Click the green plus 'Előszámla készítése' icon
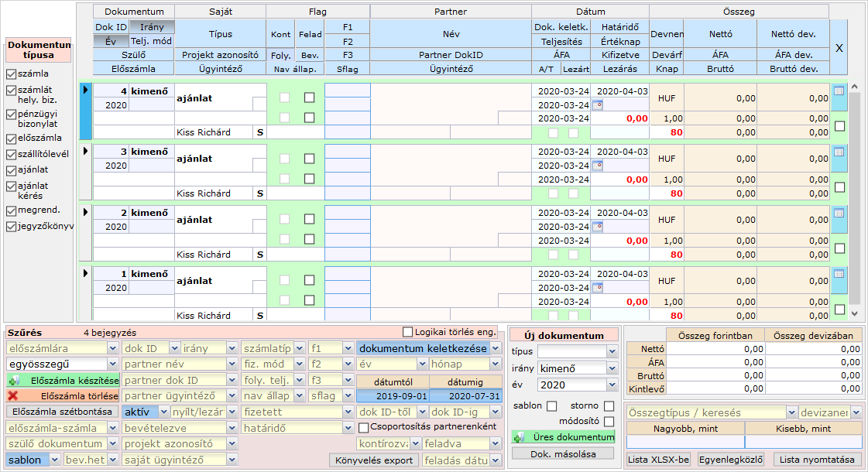This screenshot has height=472, width=868. coord(13,381)
